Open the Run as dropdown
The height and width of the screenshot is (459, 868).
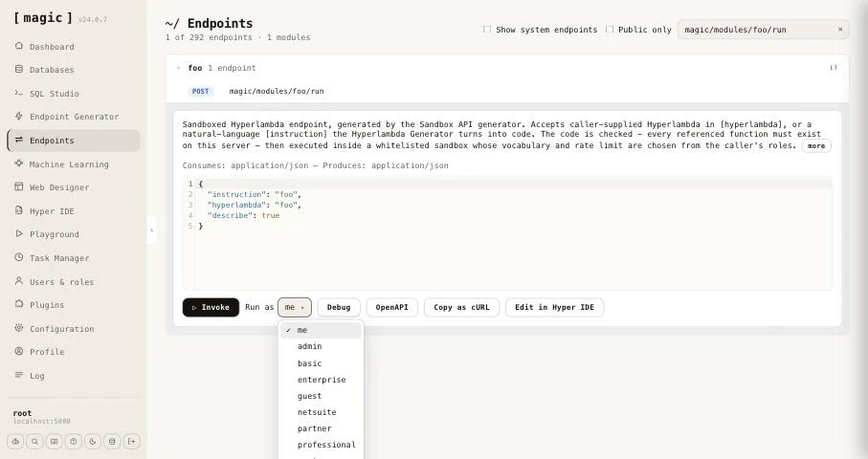(295, 308)
